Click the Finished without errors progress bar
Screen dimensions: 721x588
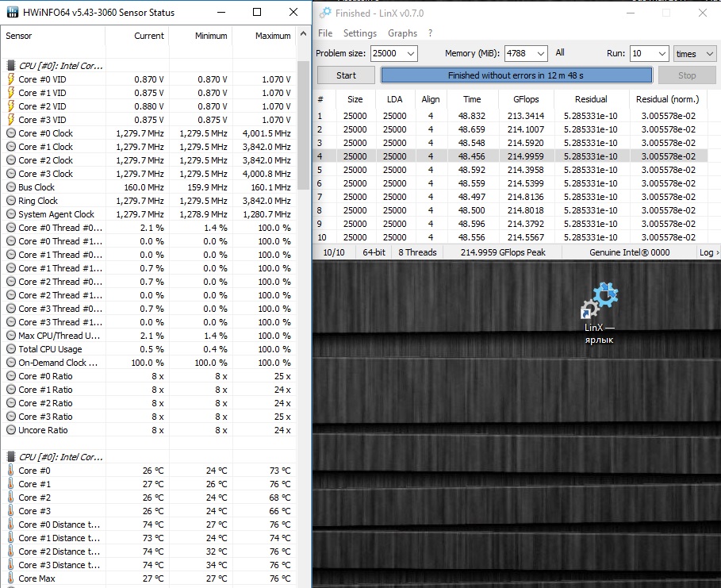point(516,75)
